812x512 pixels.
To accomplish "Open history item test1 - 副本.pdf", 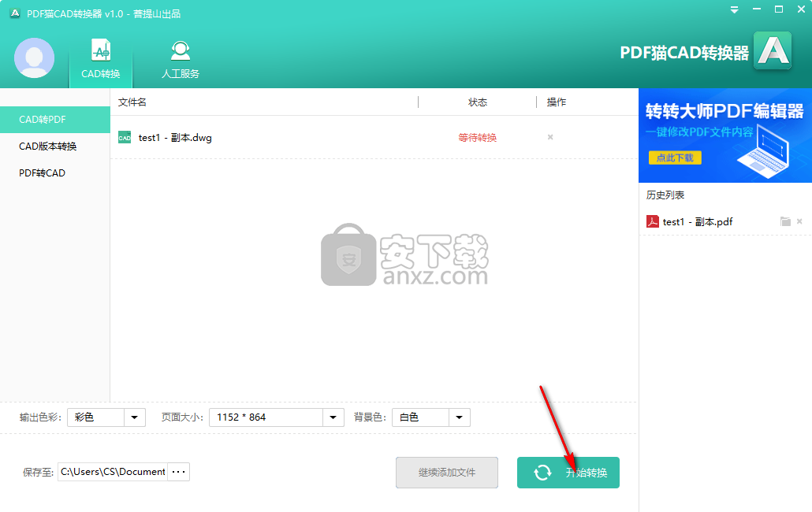I will click(x=697, y=222).
